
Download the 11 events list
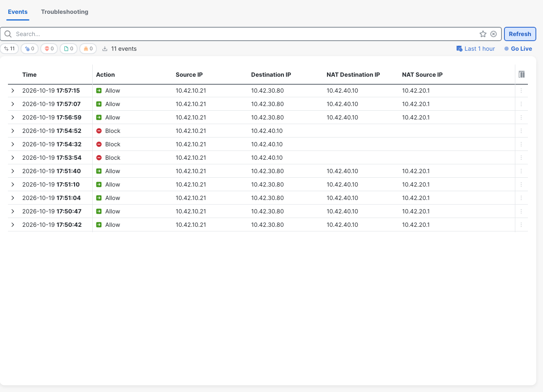(x=105, y=49)
